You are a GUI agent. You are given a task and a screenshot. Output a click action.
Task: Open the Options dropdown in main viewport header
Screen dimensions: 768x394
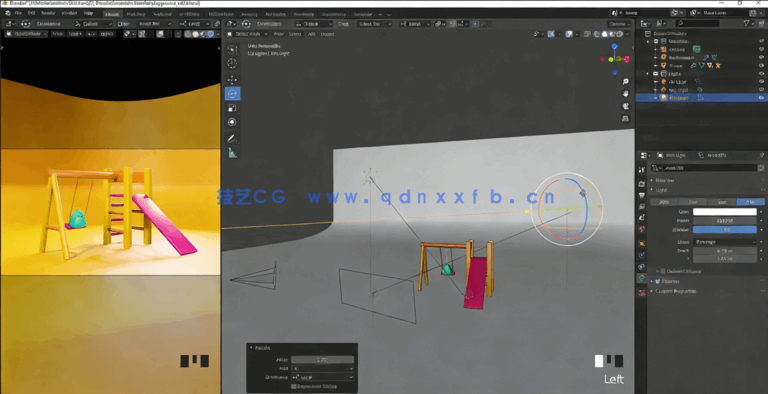620,24
